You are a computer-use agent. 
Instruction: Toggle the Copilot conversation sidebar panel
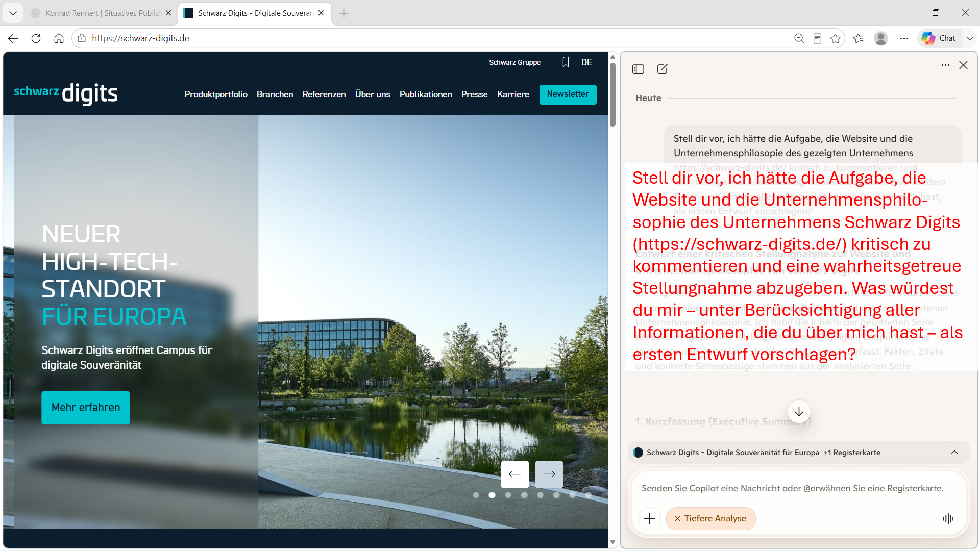pyautogui.click(x=638, y=69)
